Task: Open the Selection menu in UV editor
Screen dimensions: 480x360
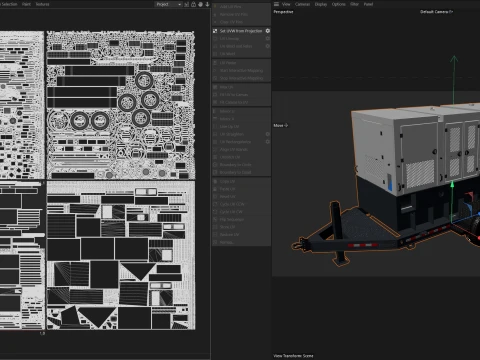Action: click(x=9, y=4)
